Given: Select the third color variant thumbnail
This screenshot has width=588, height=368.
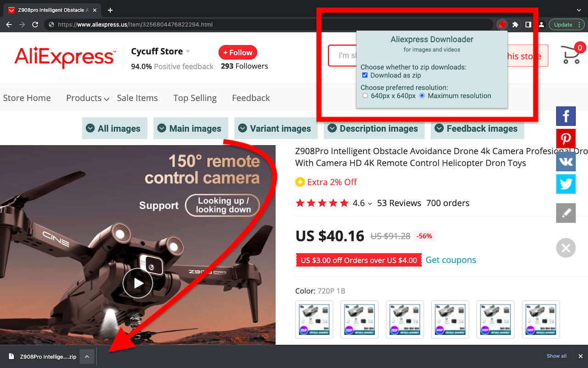Looking at the screenshot, I should point(405,319).
